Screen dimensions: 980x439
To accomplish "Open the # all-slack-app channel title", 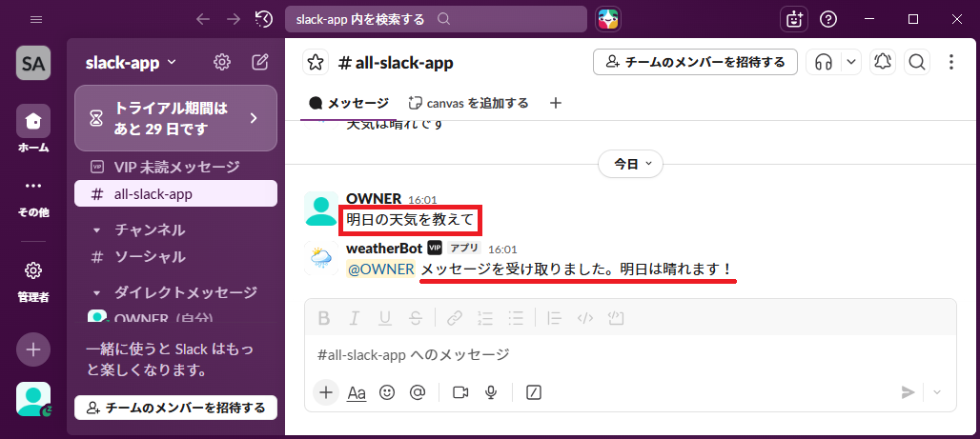I will pos(396,63).
